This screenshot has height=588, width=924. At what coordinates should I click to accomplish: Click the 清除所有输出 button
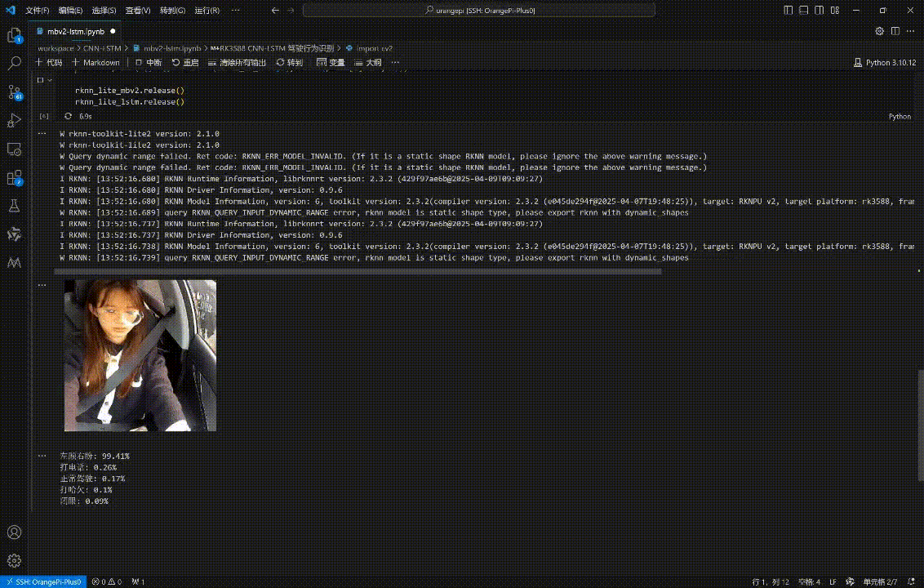tap(238, 62)
